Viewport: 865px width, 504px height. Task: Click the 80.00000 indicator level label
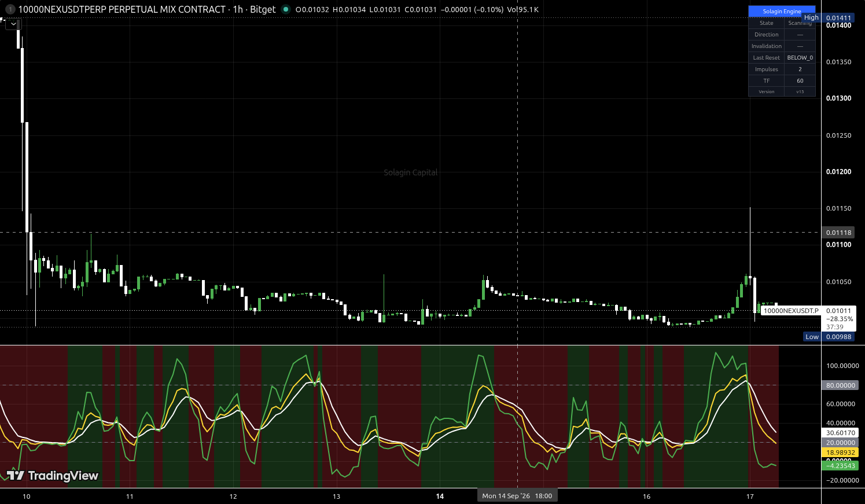(840, 385)
